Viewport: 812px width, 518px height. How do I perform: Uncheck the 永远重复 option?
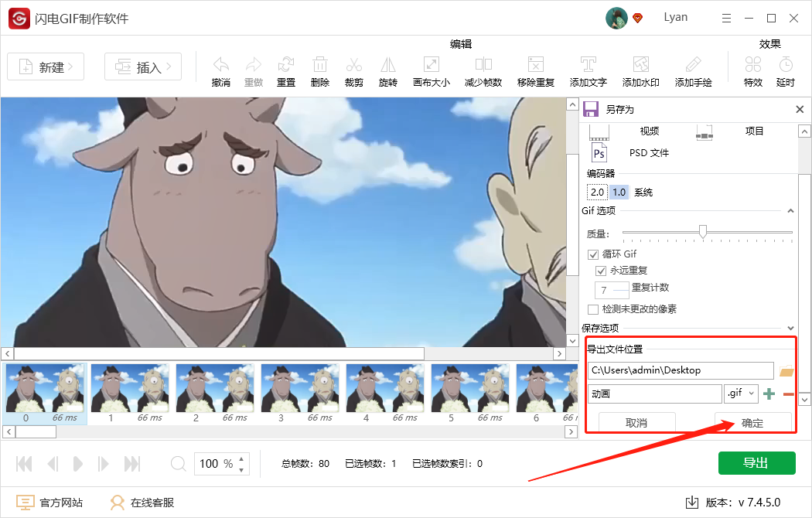pos(602,271)
